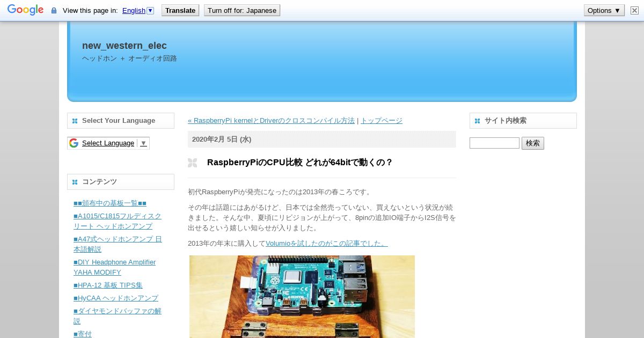Image resolution: width=644 pixels, height=338 pixels.
Task: Click the date header 2020年2月 5日 (水)
Action: (222, 139)
